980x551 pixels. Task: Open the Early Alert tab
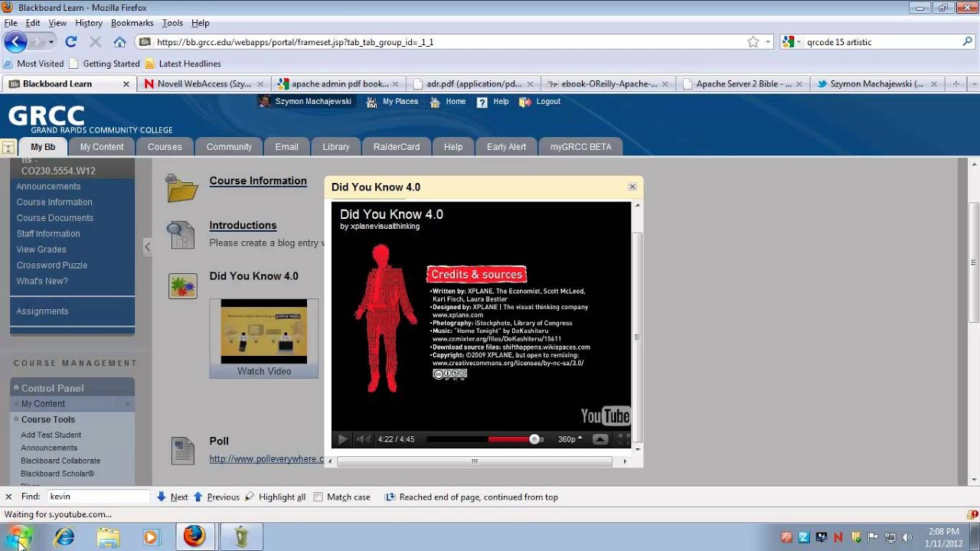coord(507,147)
